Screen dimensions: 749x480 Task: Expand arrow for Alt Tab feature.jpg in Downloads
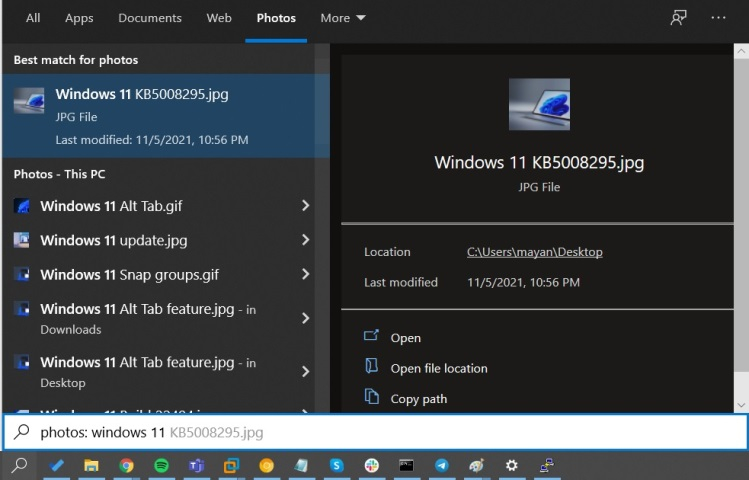click(305, 318)
